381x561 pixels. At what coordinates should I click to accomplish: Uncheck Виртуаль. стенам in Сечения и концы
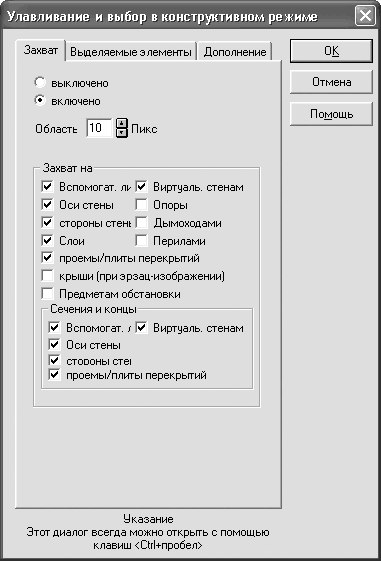coord(142,327)
